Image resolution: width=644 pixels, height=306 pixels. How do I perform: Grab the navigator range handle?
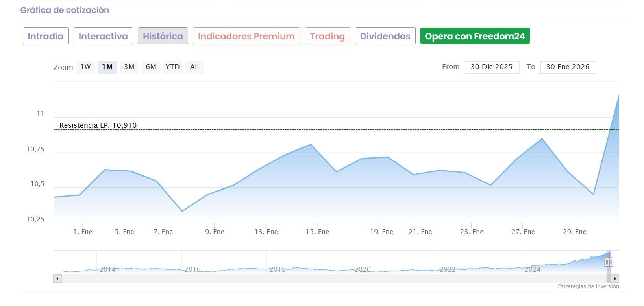click(x=609, y=262)
